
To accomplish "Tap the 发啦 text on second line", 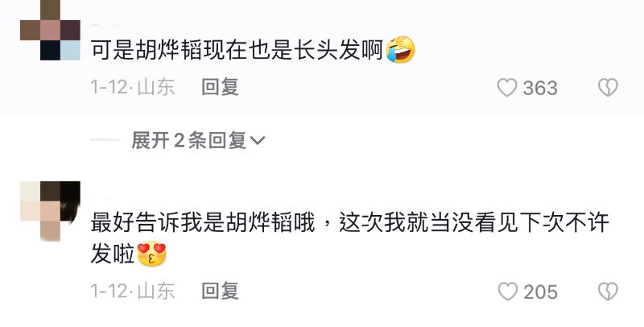I will tap(113, 255).
